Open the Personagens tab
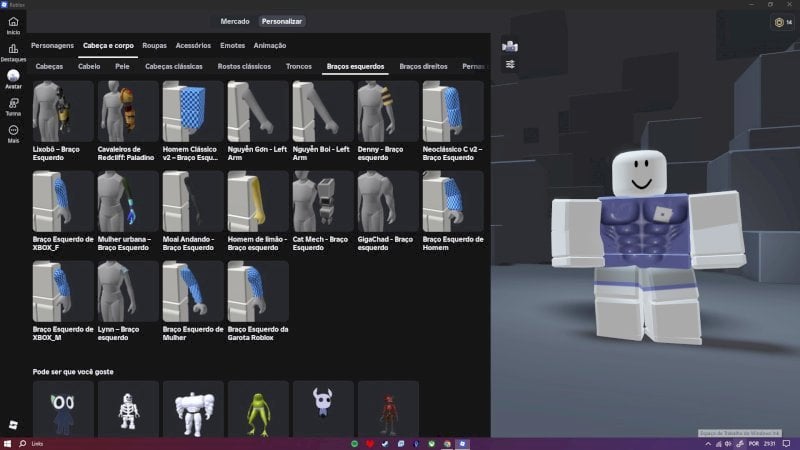800x450 pixels. [52, 45]
